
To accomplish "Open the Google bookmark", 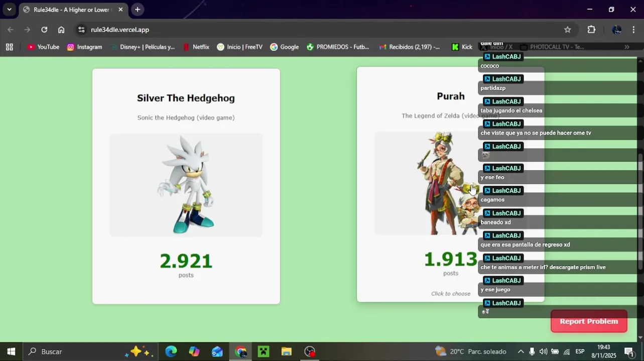I will tap(284, 47).
